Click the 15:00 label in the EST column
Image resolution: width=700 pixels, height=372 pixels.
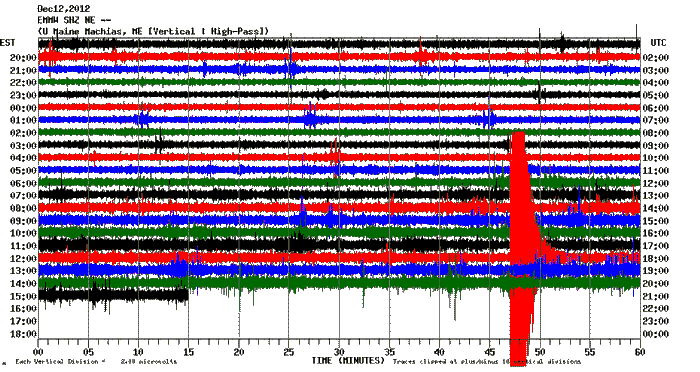[x=23, y=297]
